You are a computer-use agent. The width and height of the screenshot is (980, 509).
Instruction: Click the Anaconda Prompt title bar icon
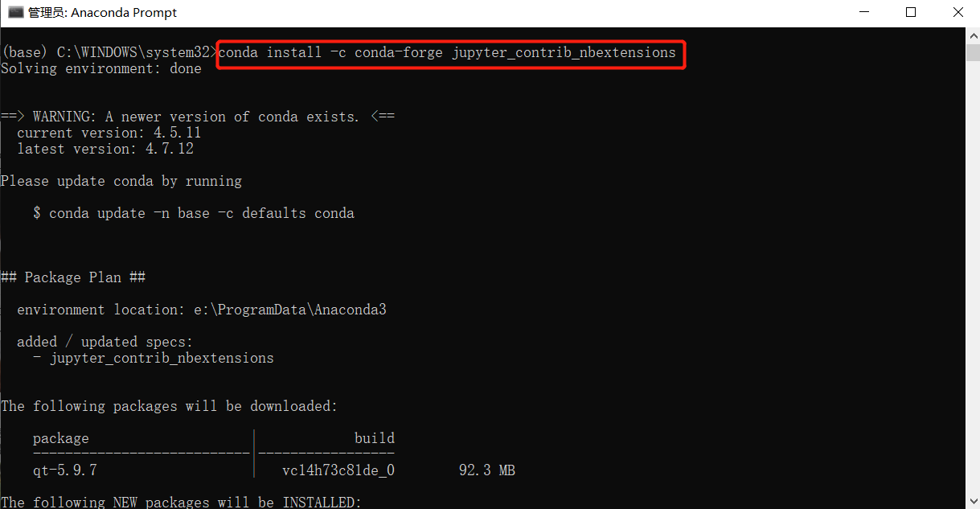[15, 12]
